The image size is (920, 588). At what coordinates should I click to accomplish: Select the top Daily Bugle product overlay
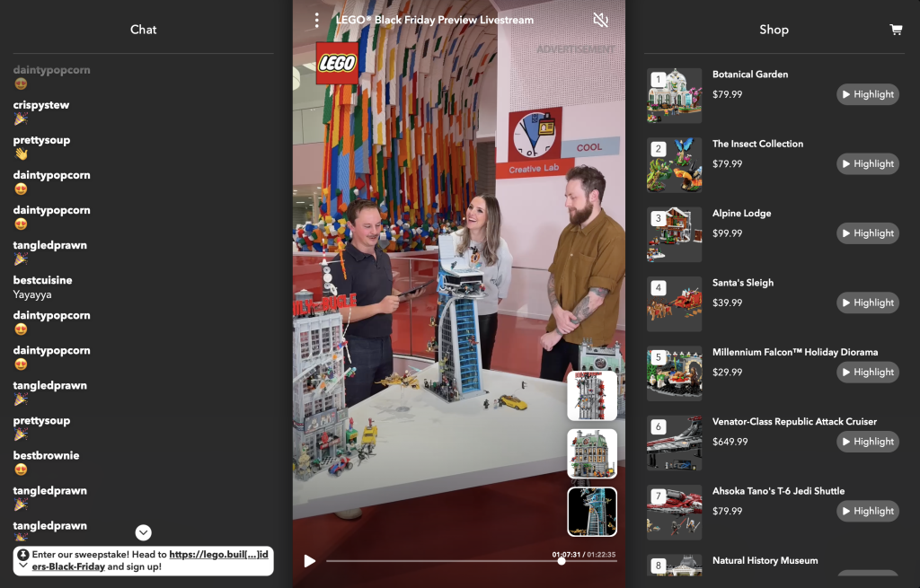point(592,395)
